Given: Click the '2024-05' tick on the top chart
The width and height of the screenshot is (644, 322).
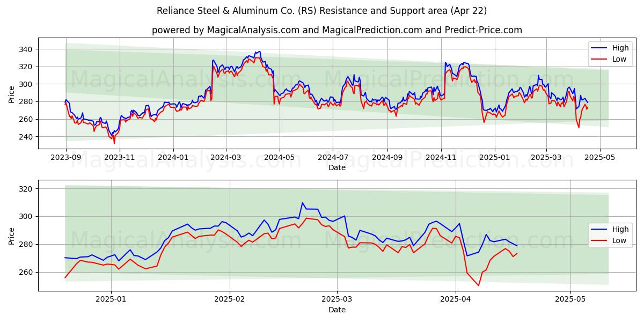Looking at the screenshot, I should point(279,158).
